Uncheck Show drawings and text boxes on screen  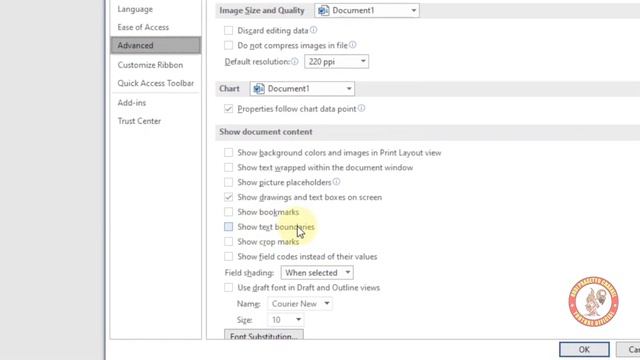(229, 197)
